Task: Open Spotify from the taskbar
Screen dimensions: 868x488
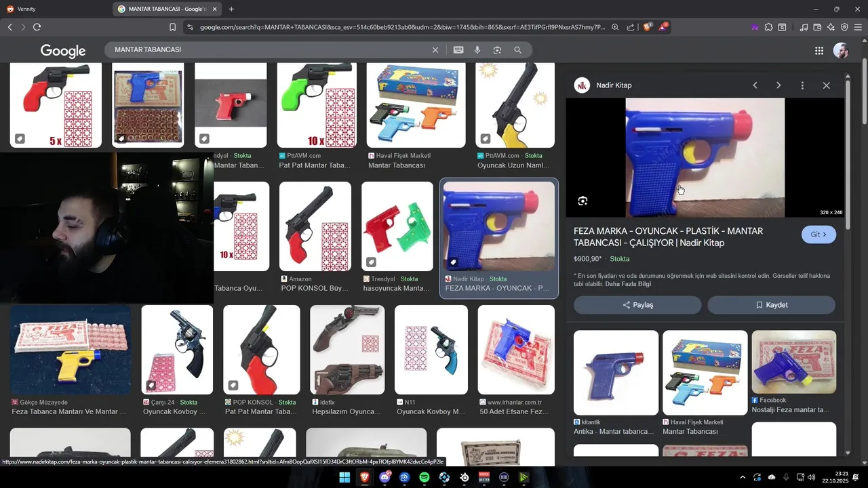Action: tap(425, 477)
